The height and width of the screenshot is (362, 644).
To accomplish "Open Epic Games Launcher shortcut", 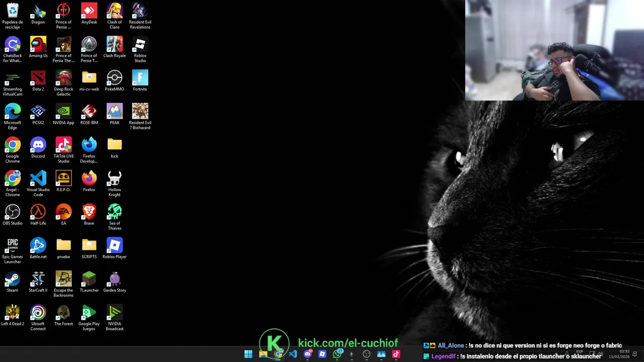I will (x=13, y=251).
